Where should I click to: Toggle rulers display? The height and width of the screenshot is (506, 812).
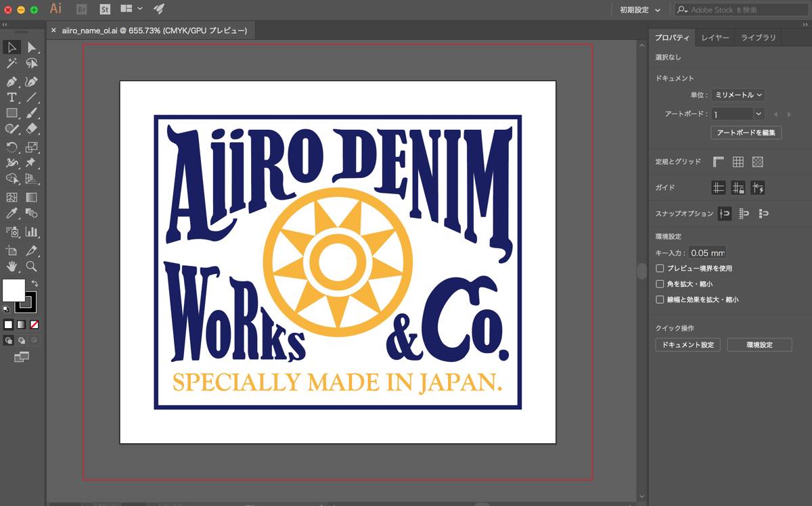click(719, 162)
